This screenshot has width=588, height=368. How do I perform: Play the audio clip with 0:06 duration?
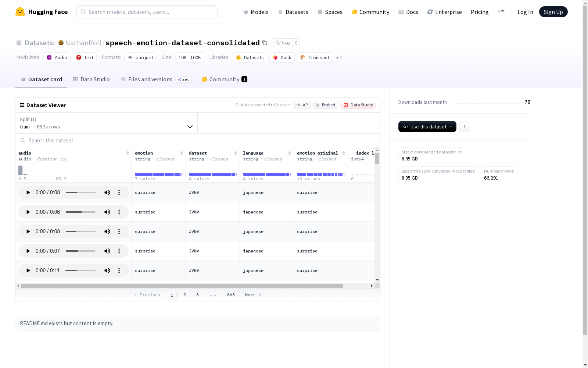[28, 212]
